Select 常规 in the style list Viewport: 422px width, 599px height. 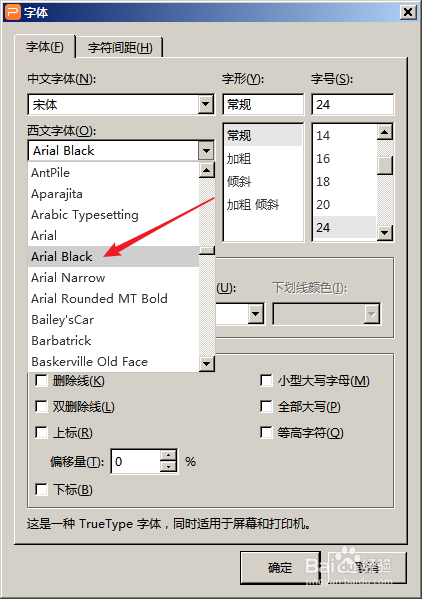click(263, 136)
